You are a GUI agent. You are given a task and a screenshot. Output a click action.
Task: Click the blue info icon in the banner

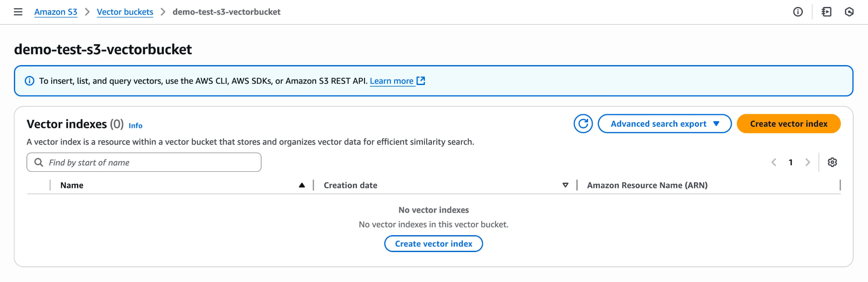point(30,81)
